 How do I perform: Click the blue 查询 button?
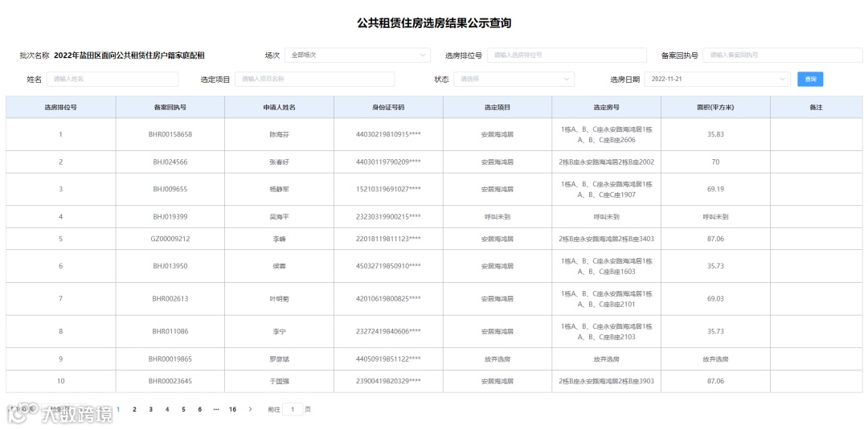click(810, 79)
